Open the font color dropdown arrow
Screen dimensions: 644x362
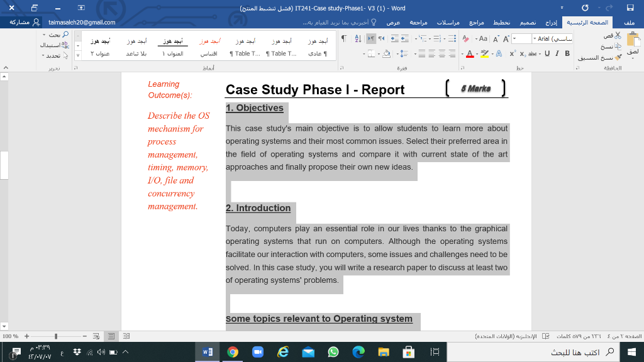[x=463, y=53]
